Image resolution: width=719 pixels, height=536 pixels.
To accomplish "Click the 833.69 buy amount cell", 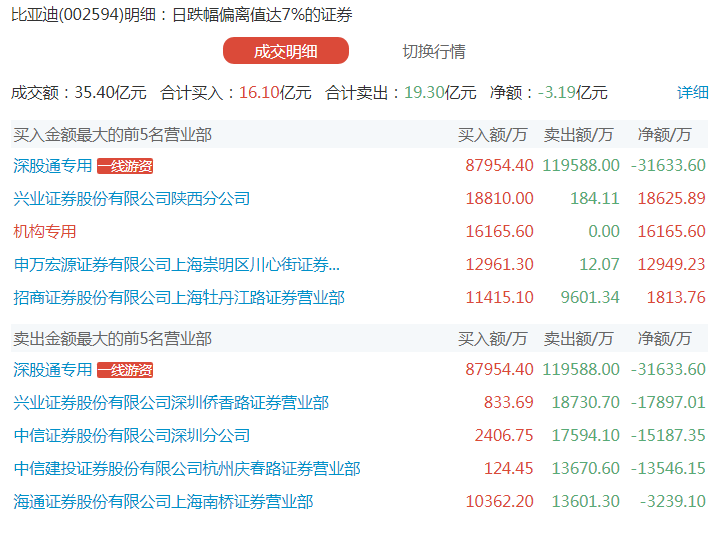I will [x=509, y=403].
